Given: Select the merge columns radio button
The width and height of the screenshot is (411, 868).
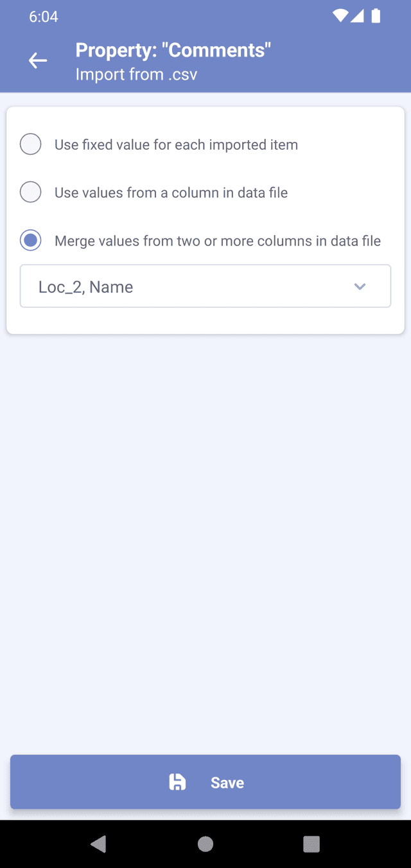Looking at the screenshot, I should click(31, 241).
